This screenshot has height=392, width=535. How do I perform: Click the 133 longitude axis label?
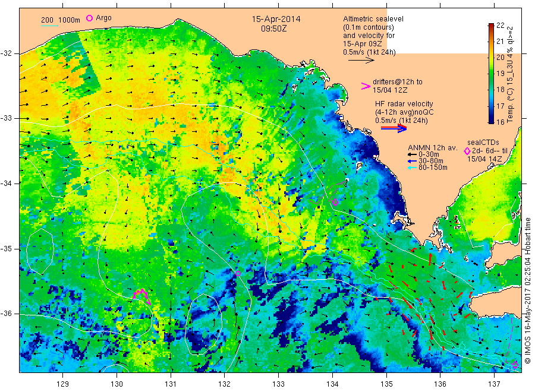click(x=278, y=384)
